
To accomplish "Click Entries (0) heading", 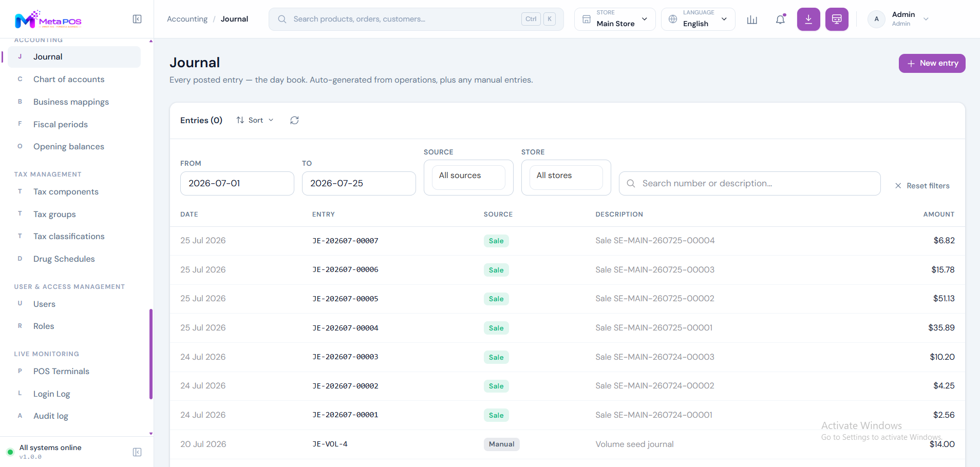I will point(201,120).
